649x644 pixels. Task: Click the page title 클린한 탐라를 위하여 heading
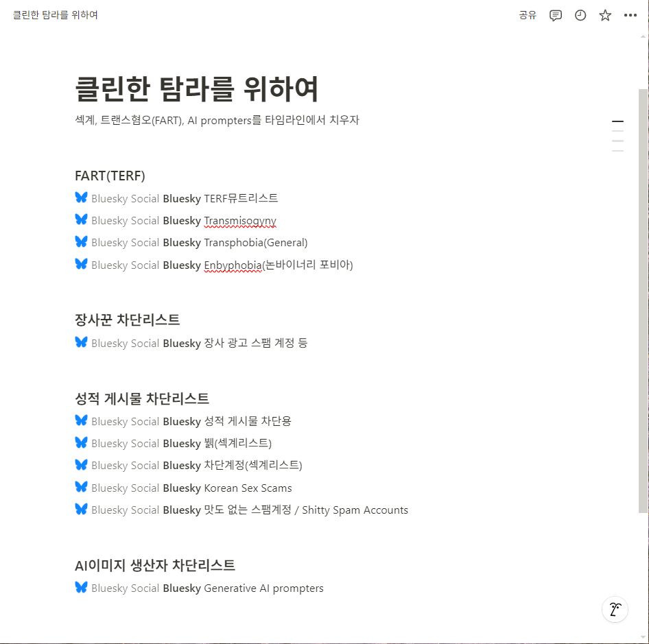[197, 88]
